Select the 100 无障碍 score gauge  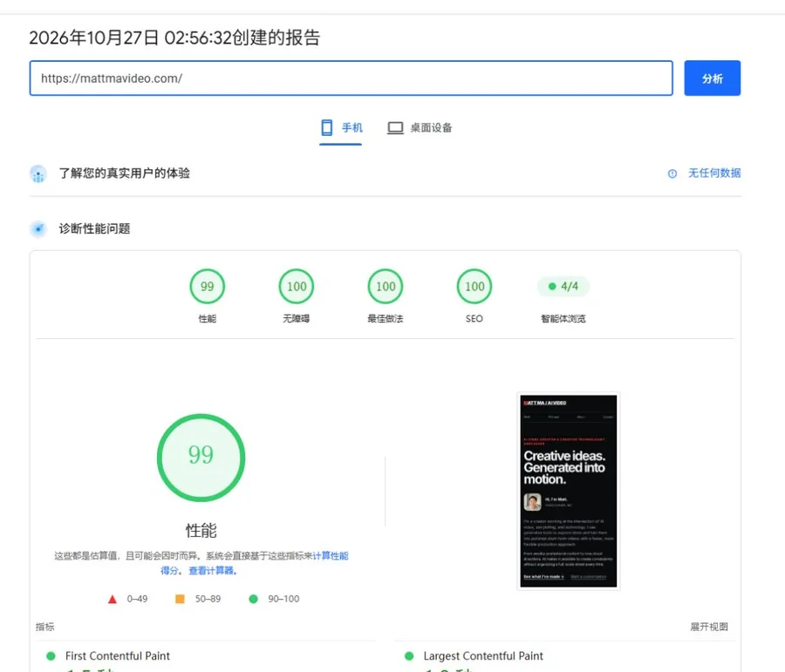297,286
